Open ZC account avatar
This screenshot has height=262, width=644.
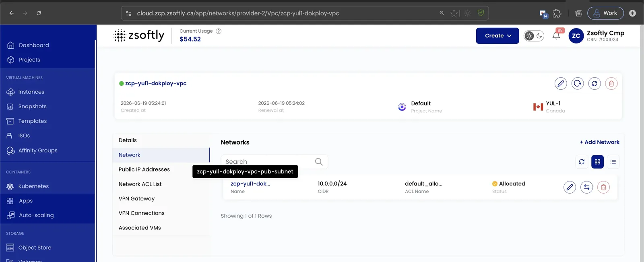tap(576, 36)
